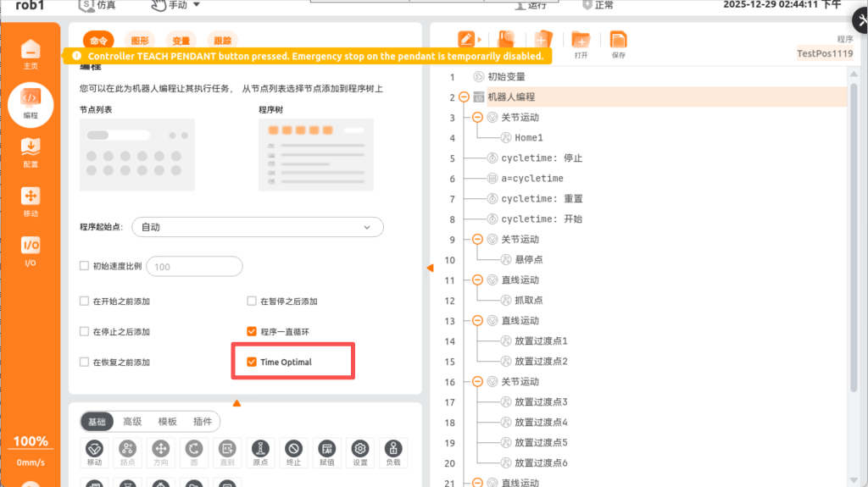Collapse the 直线运动 node on line 13
Viewport: 868px width, 487px height.
(477, 321)
